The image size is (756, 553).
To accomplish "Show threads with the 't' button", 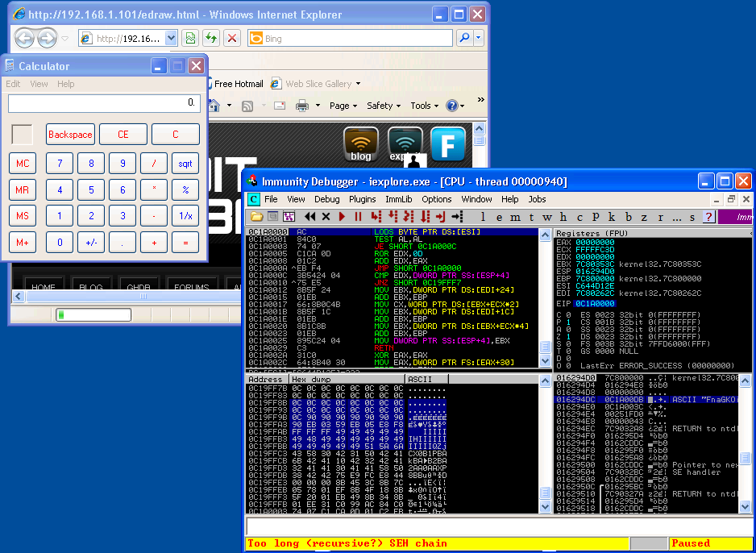I will tap(531, 217).
